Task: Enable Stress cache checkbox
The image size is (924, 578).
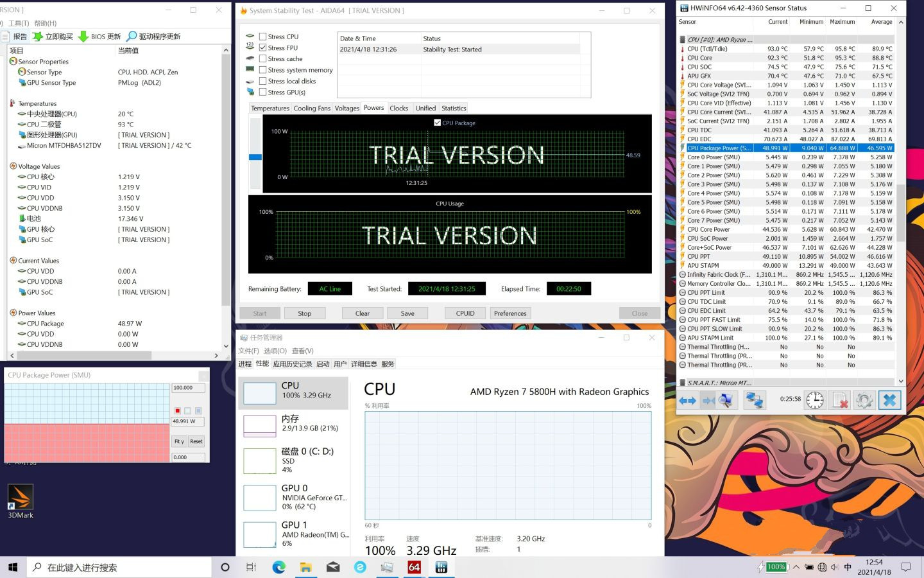Action: pos(262,58)
